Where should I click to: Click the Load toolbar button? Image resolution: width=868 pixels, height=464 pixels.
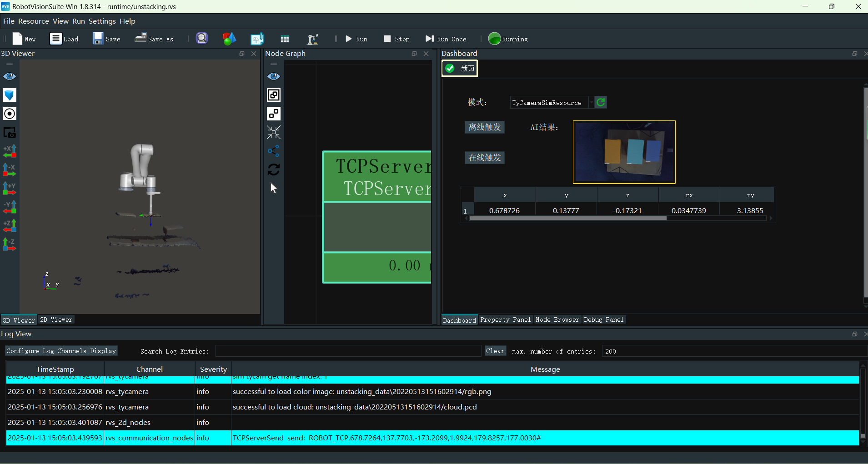coord(64,39)
